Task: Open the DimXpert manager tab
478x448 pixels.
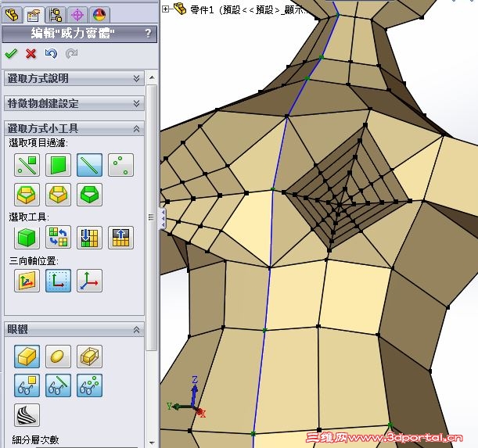Action: pyautogui.click(x=77, y=15)
